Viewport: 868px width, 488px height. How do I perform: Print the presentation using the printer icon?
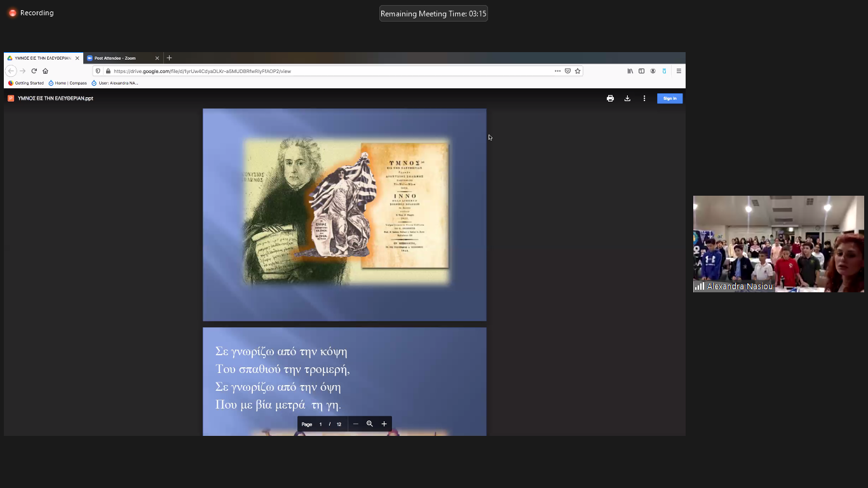[x=610, y=98]
